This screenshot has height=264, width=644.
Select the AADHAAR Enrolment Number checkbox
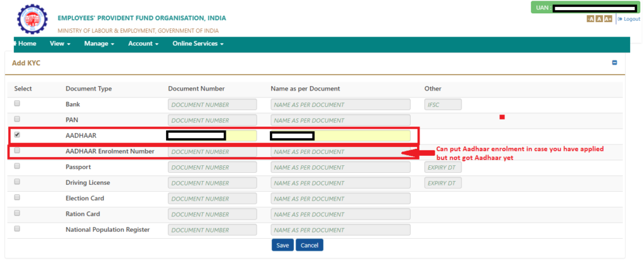(x=17, y=150)
